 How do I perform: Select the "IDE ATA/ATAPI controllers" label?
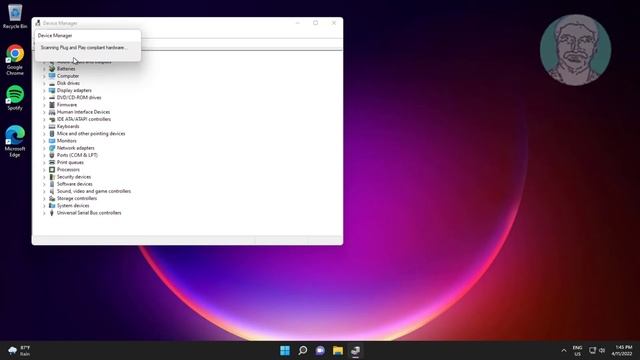(x=84, y=119)
